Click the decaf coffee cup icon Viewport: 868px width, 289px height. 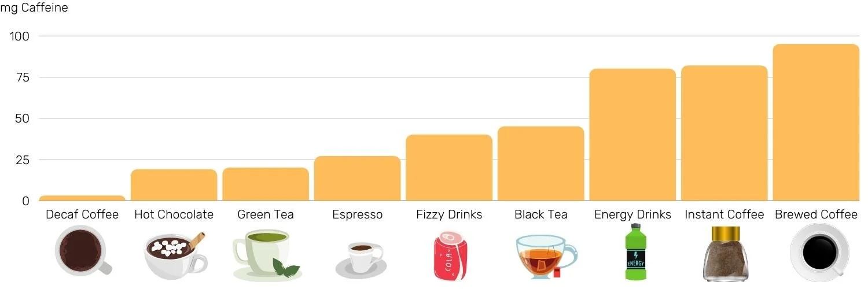(83, 251)
